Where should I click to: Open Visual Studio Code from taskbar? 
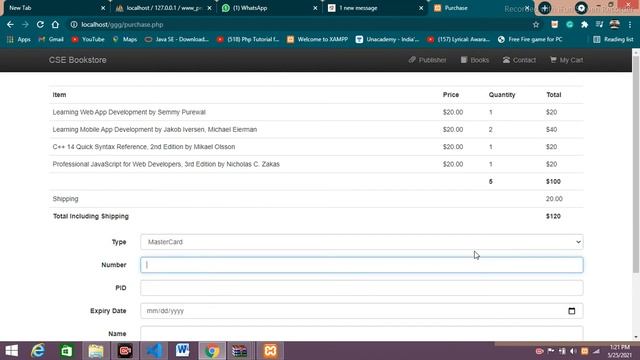tap(154, 351)
